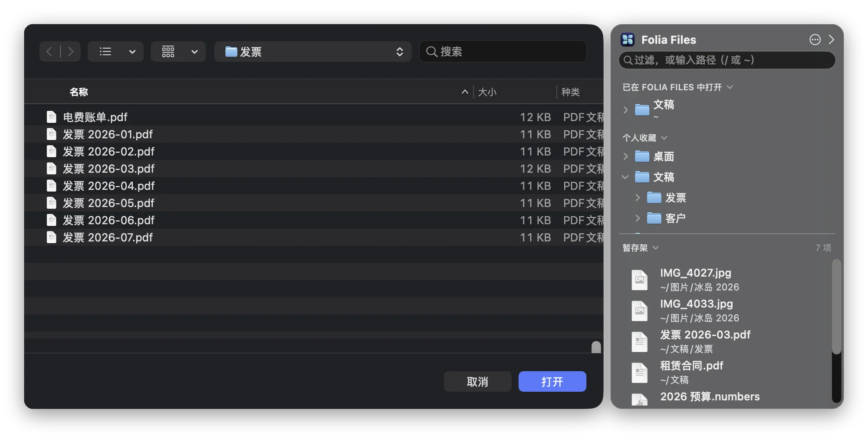The width and height of the screenshot is (868, 433).
Task: Expand the 发票 subfolder in Folia Files
Action: tap(638, 198)
